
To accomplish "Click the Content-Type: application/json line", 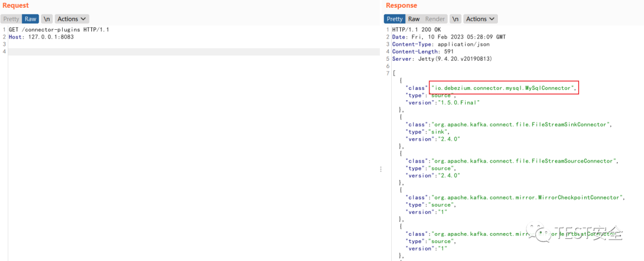I will pyautogui.click(x=441, y=44).
